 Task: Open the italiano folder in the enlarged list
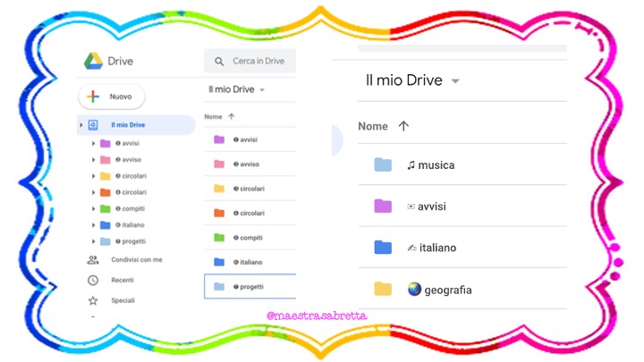click(x=436, y=248)
